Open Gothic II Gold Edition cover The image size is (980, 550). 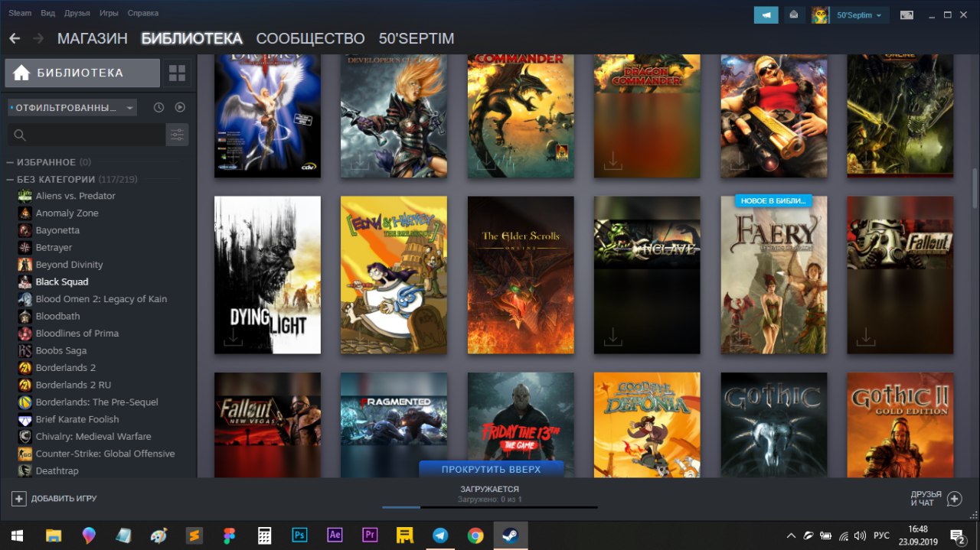[900, 425]
